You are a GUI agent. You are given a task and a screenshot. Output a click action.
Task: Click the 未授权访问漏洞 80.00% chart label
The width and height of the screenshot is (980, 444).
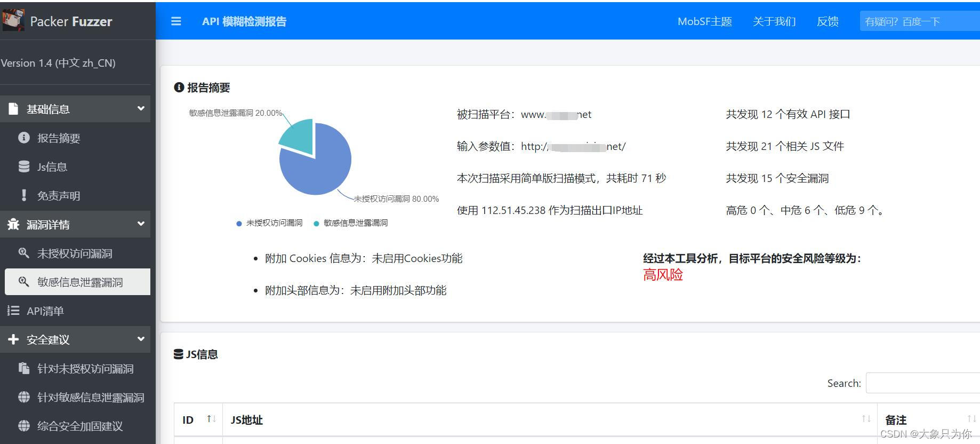point(396,199)
